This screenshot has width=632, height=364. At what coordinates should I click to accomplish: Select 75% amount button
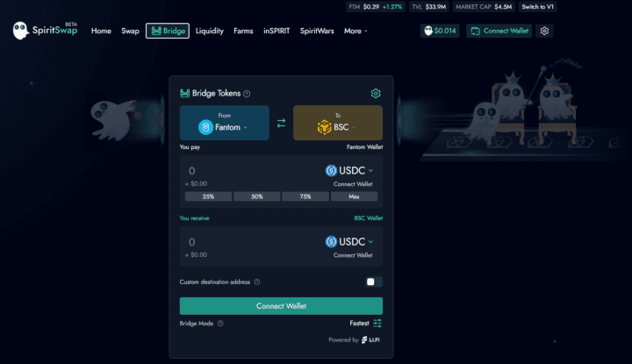(x=305, y=196)
